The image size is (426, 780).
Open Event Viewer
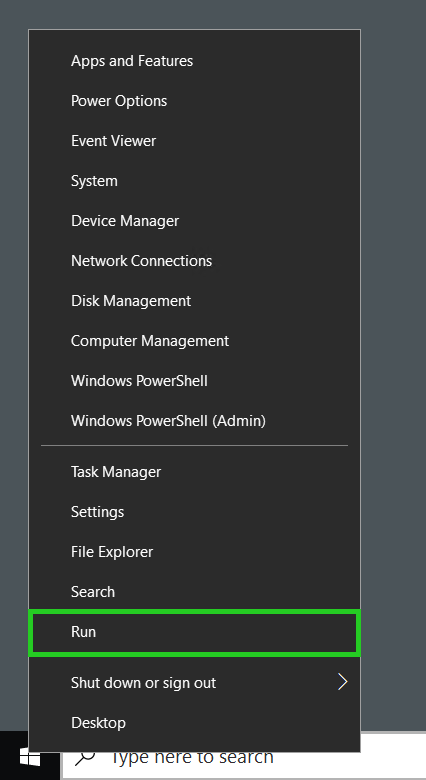click(x=195, y=141)
